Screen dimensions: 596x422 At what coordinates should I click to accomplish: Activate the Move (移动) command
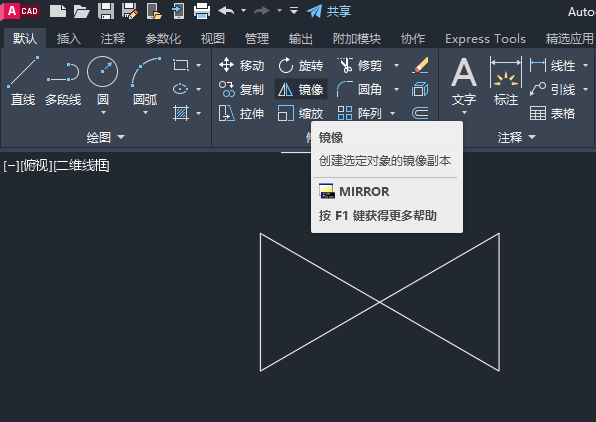click(241, 66)
